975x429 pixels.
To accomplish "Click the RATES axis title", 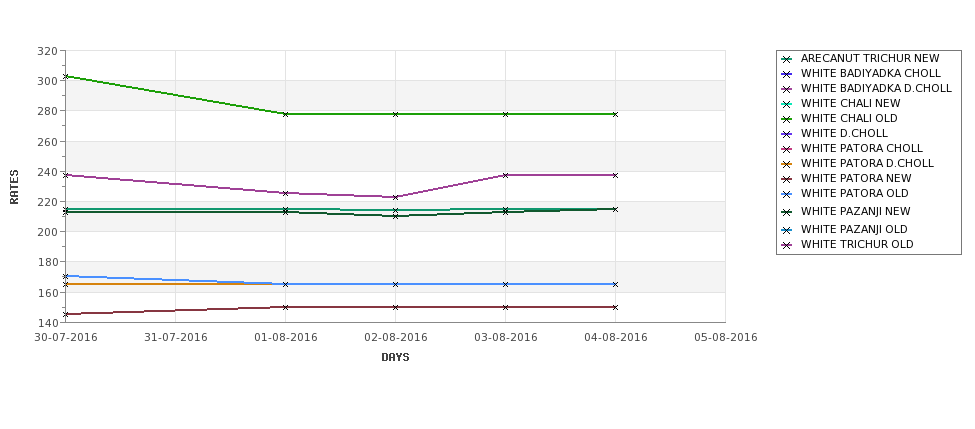I will [x=14, y=187].
